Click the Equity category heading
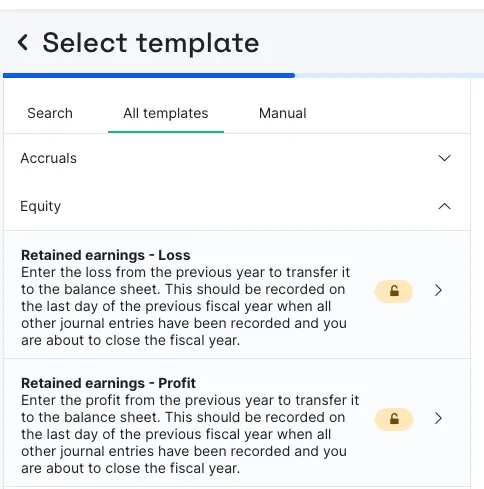The width and height of the screenshot is (484, 489). (x=41, y=206)
